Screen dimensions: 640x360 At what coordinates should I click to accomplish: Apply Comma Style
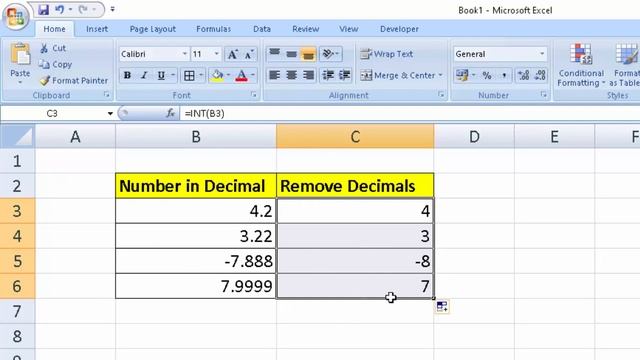coord(504,76)
